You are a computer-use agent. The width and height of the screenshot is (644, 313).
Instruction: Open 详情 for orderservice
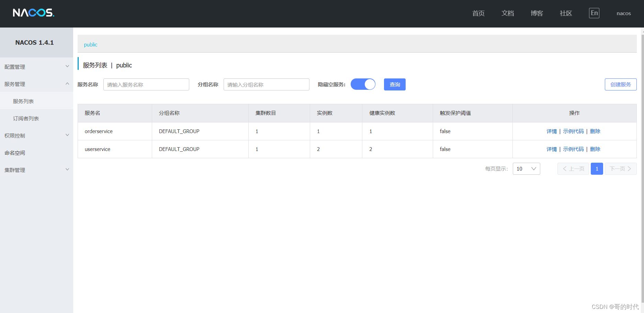point(552,131)
